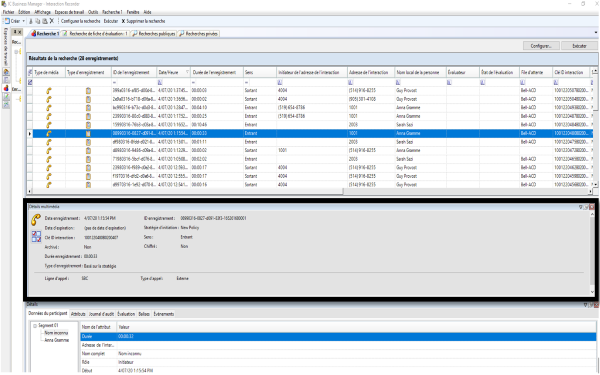The height and width of the screenshot is (375, 600).
Task: Click the paste toolbar icon
Action: (45, 21)
